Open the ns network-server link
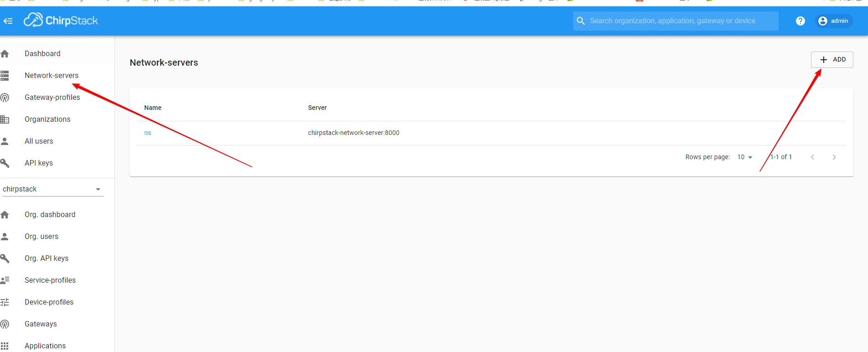The height and width of the screenshot is (352, 868). click(147, 133)
